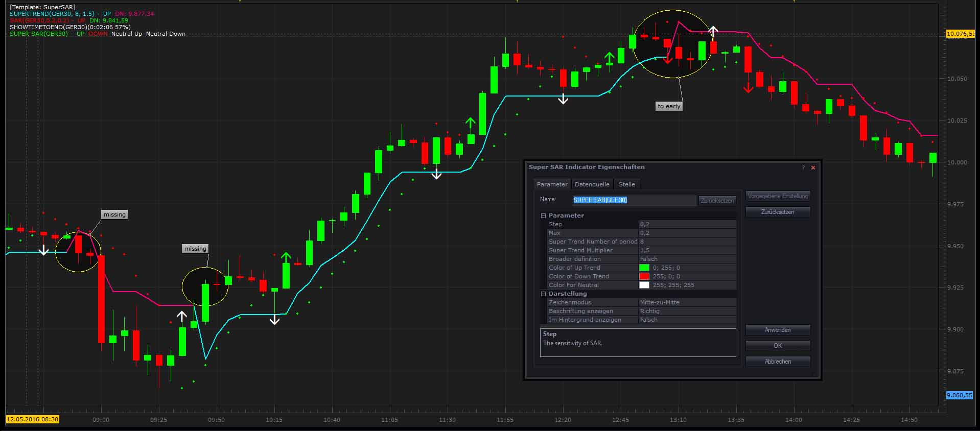Toggle Broader definition Falsch value
980x431 pixels.
click(x=687, y=259)
